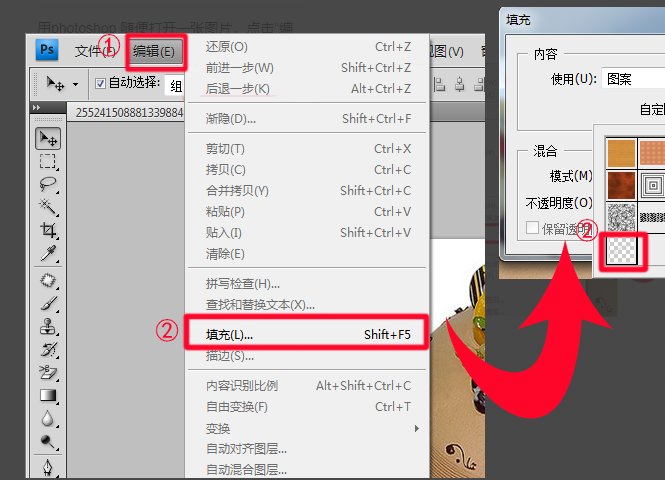The height and width of the screenshot is (480, 665).
Task: Click the Move tool preset icon in options bar
Action: (x=55, y=84)
